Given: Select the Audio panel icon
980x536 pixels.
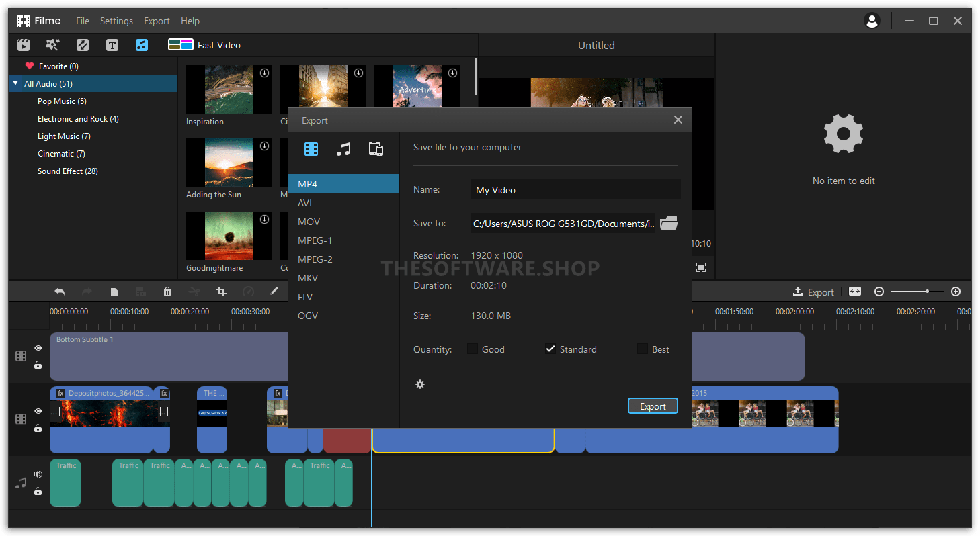Looking at the screenshot, I should pyautogui.click(x=141, y=44).
